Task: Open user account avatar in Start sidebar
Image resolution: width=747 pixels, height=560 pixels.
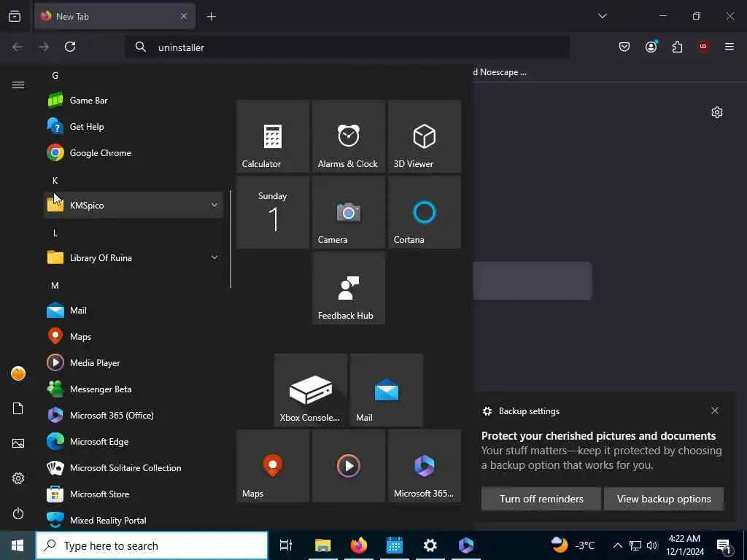Action: tap(18, 373)
